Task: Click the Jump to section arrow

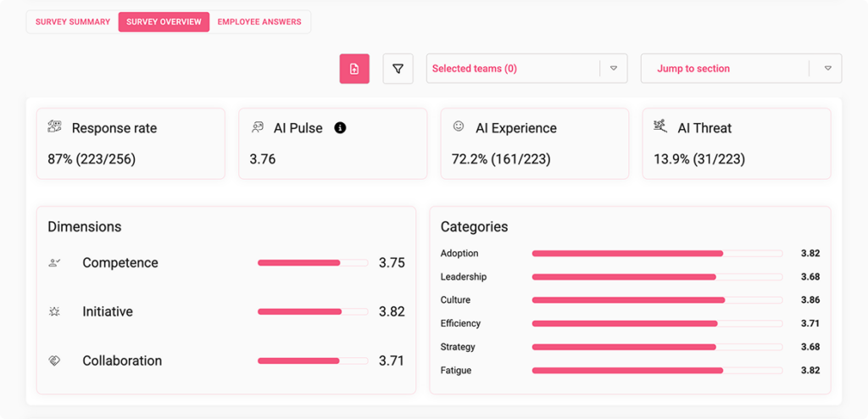Action: [x=828, y=69]
